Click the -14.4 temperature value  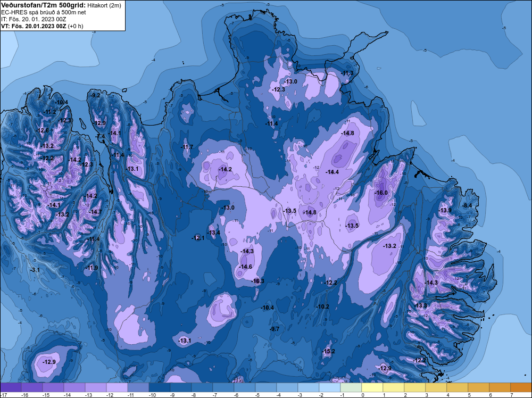click(x=332, y=172)
